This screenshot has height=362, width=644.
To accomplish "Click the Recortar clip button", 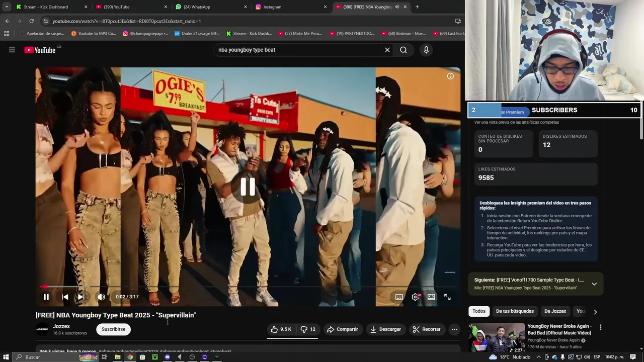I will tap(427, 329).
